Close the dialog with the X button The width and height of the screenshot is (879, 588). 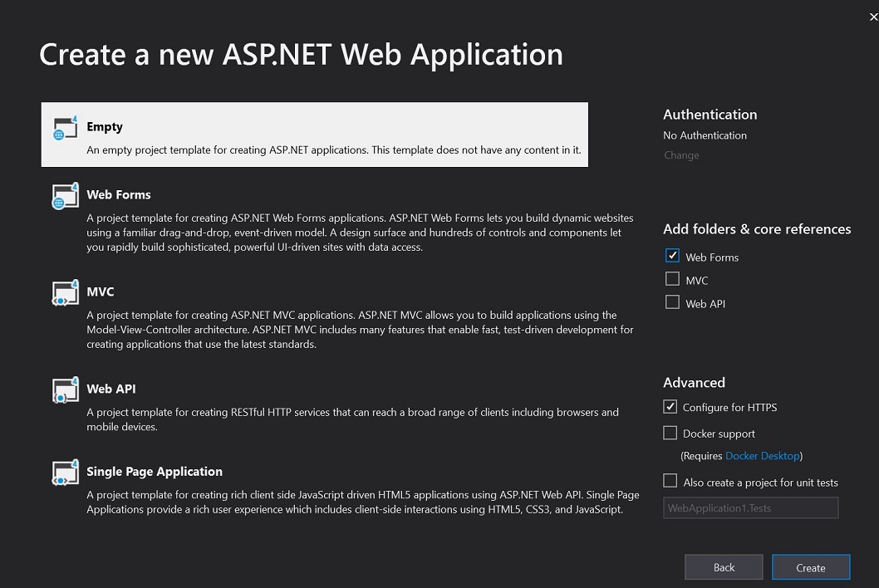[x=872, y=17]
